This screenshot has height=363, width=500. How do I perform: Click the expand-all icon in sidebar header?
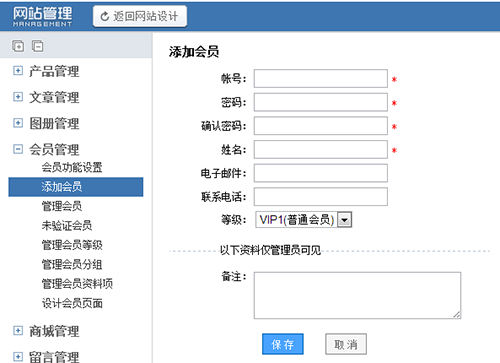pos(18,46)
